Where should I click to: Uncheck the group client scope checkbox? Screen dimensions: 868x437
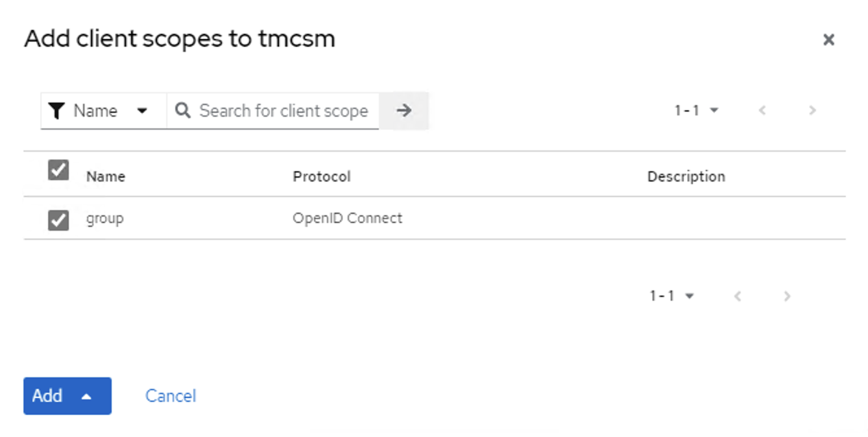(x=58, y=220)
